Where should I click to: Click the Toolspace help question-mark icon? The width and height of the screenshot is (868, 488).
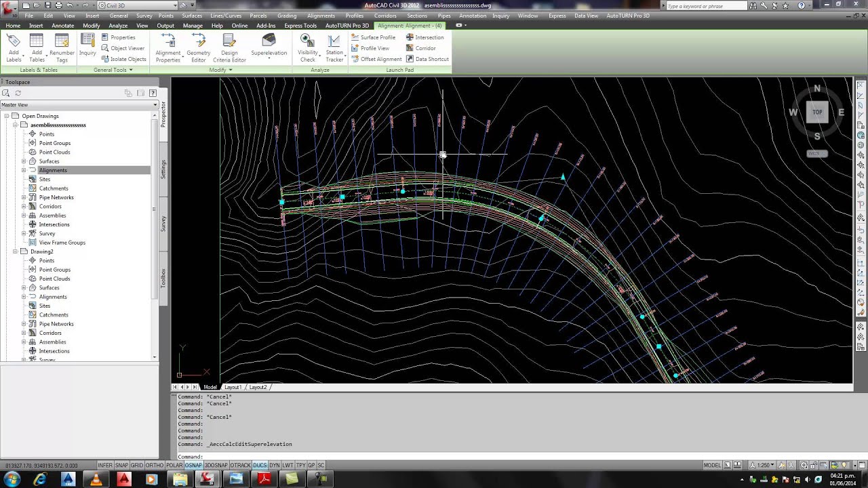click(154, 93)
